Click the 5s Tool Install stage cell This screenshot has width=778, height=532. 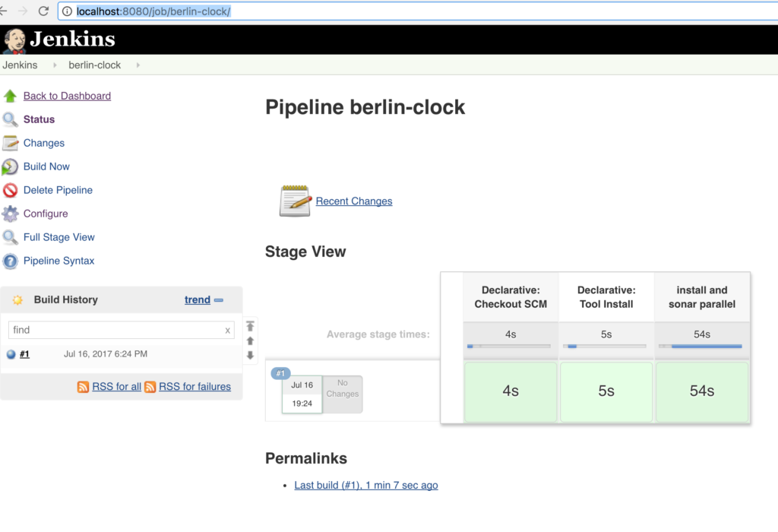coord(606,391)
